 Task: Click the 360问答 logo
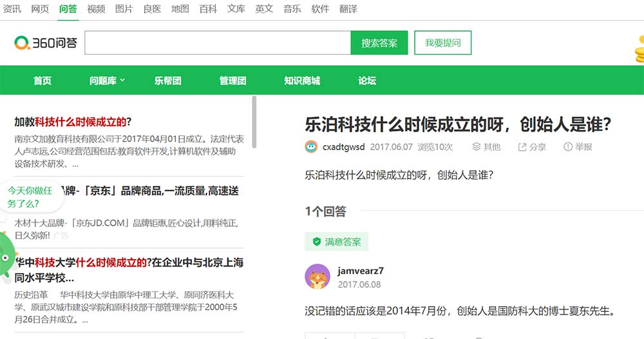tap(46, 43)
